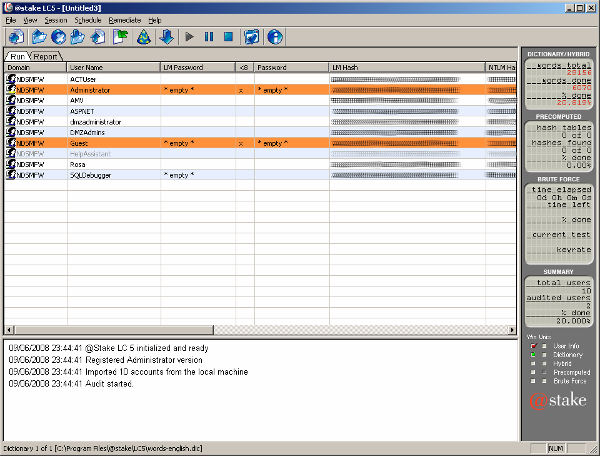Open the Remediate menu

(x=125, y=20)
